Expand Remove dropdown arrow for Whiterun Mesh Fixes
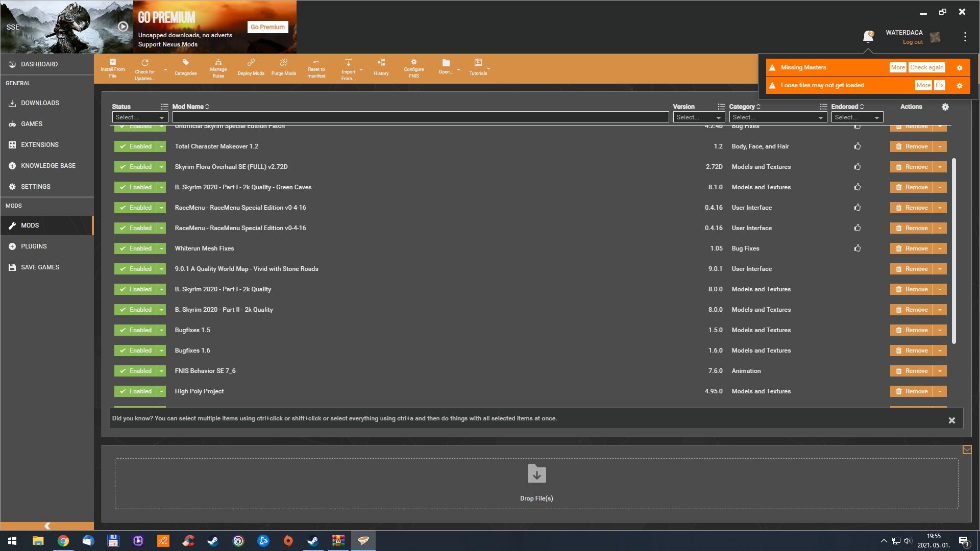The height and width of the screenshot is (551, 980). (940, 248)
